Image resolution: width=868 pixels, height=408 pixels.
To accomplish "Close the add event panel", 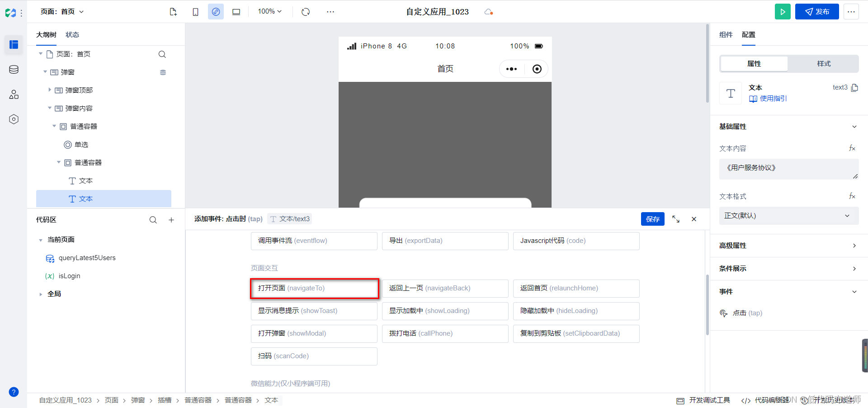I will (x=694, y=219).
